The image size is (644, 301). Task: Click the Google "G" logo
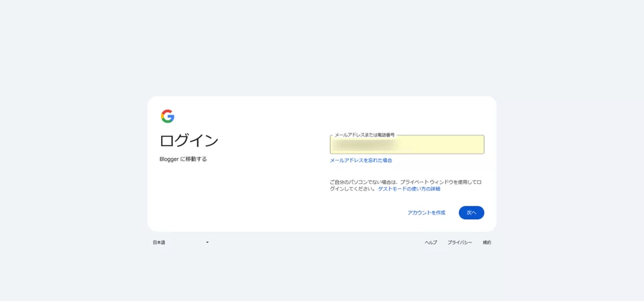167,116
